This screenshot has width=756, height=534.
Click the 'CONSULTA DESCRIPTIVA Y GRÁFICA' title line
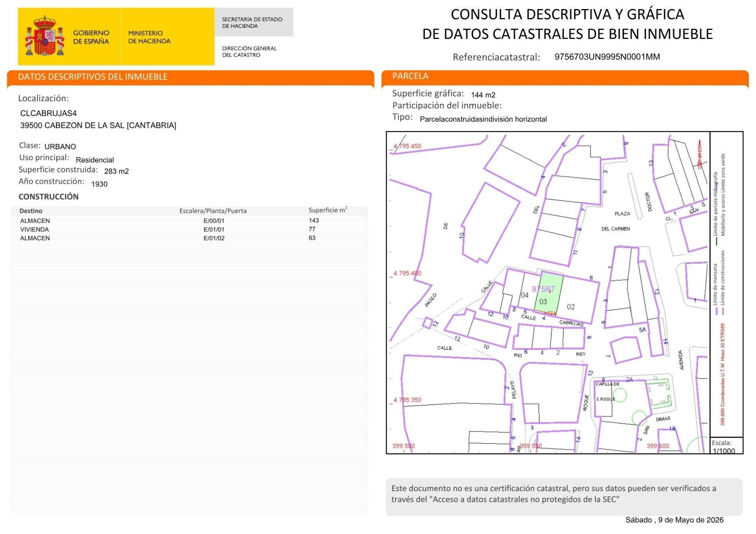[x=567, y=14]
